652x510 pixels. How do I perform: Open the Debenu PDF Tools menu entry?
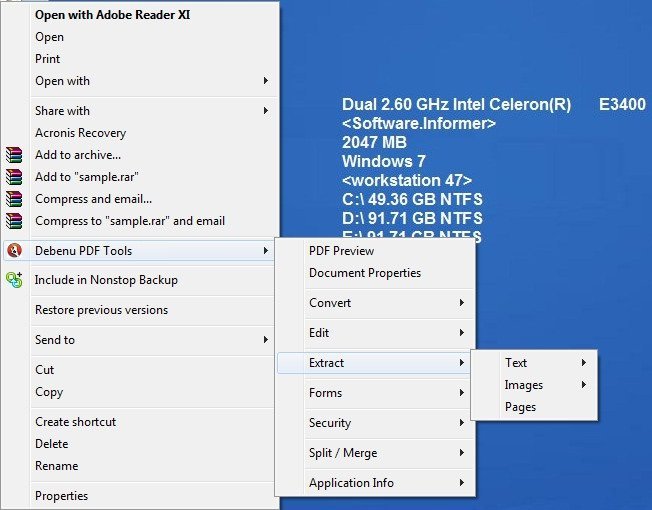point(140,251)
